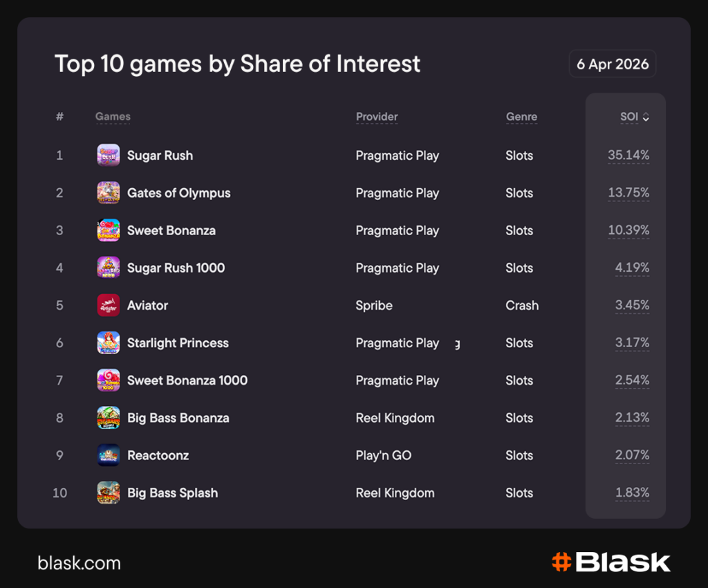Click the Reactoonz game icon

click(109, 455)
